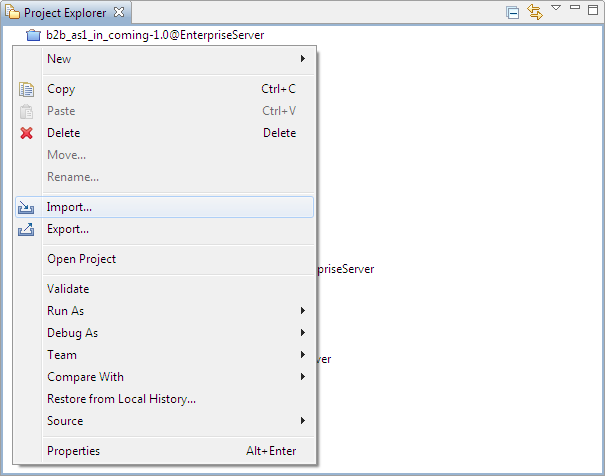Image resolution: width=605 pixels, height=476 pixels.
Task: Select the b2b_as1_in_coming project folder icon
Action: pos(33,36)
